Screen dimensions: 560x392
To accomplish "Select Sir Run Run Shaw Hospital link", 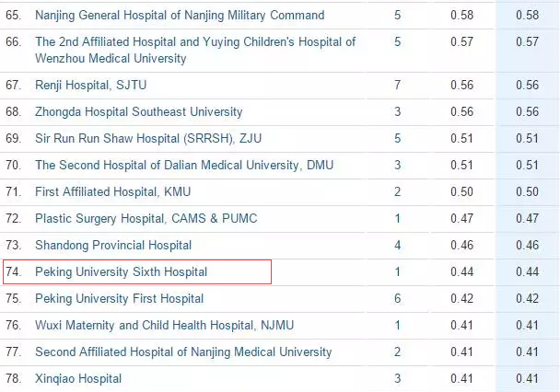I will point(148,138).
